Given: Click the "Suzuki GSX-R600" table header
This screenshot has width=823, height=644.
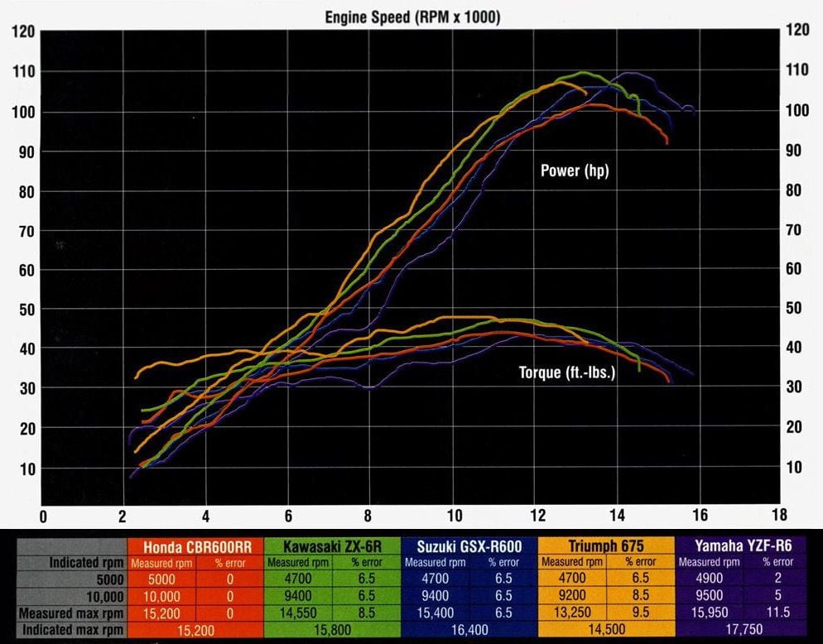Looking at the screenshot, I should [469, 546].
